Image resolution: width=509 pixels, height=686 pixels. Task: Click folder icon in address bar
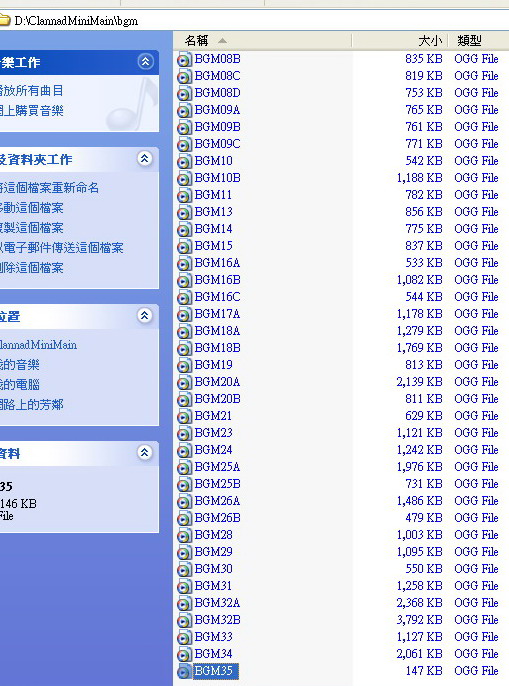point(4,20)
